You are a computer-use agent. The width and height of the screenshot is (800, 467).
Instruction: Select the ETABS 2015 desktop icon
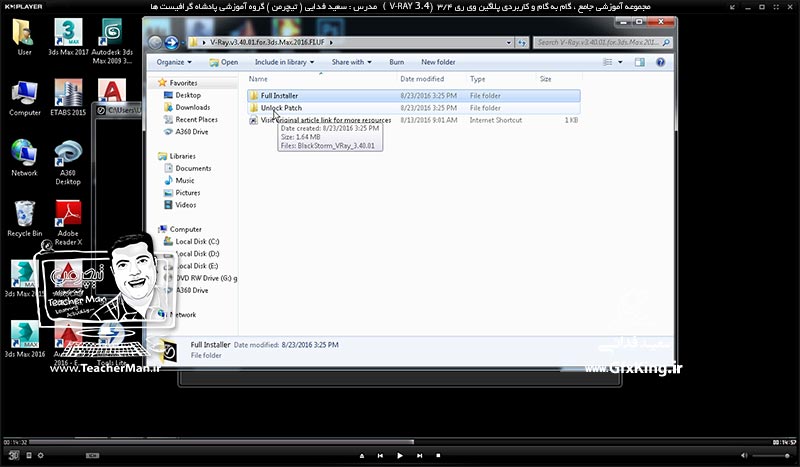[x=68, y=98]
